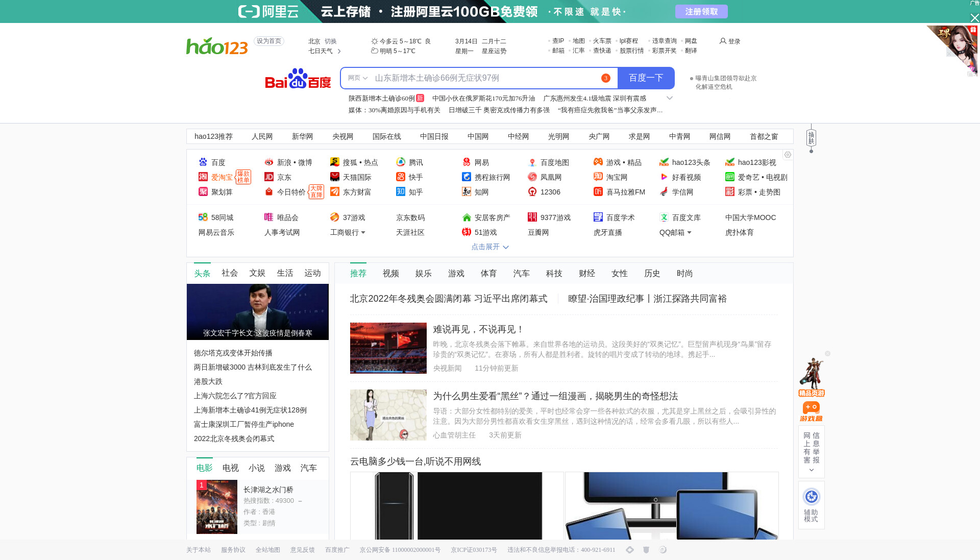980x560 pixels.
Task: Open 百度学术 icon
Action: 598,217
